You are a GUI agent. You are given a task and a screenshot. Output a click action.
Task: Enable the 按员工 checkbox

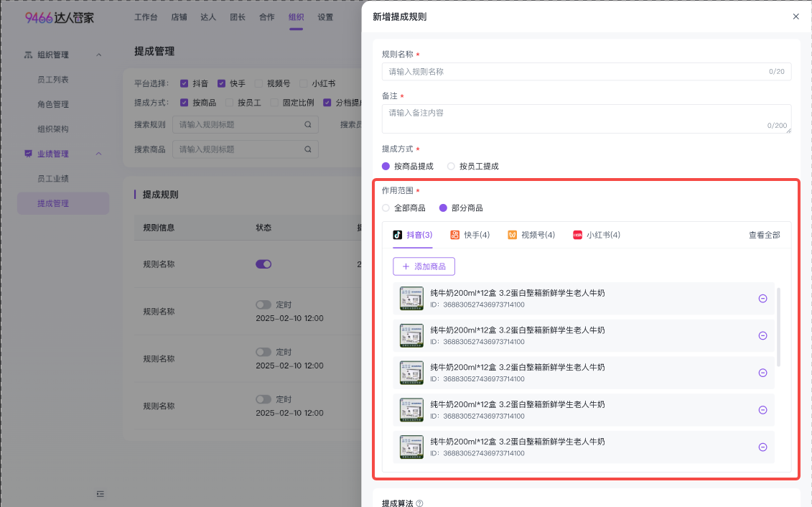point(229,103)
